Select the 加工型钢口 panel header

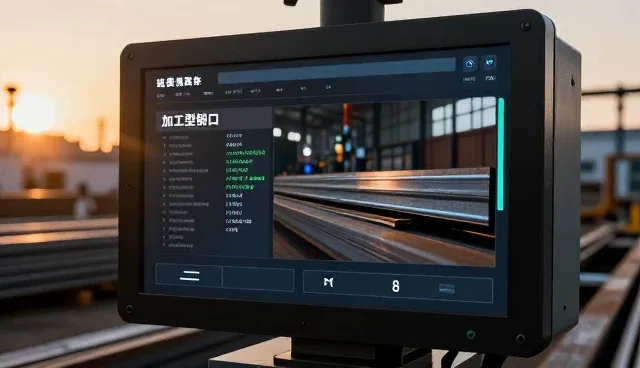[214, 120]
